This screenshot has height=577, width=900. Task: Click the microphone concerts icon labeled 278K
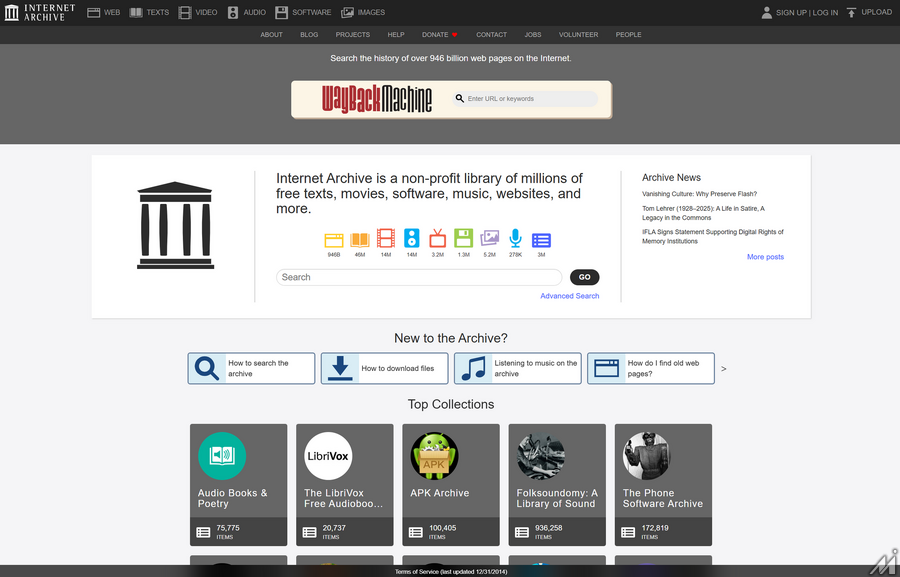515,238
